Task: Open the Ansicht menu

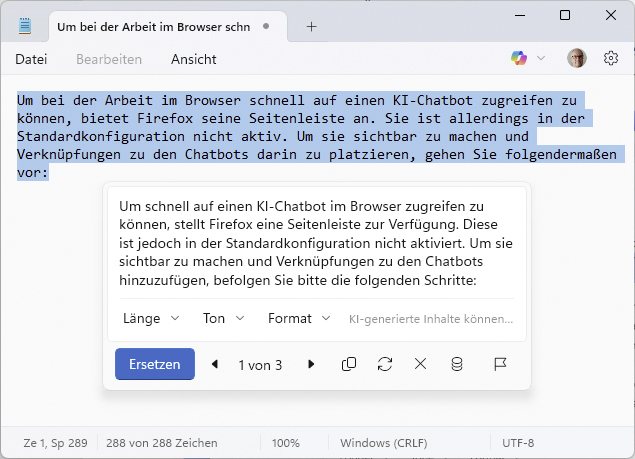Action: pyautogui.click(x=194, y=59)
